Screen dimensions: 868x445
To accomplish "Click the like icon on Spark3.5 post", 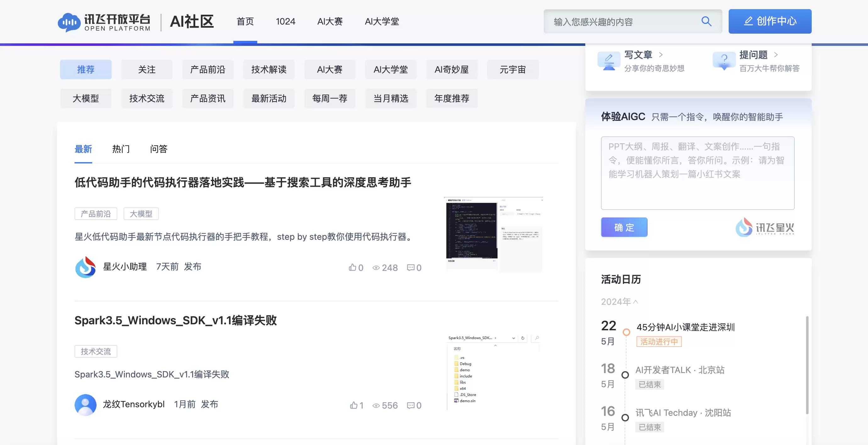I will coord(353,405).
